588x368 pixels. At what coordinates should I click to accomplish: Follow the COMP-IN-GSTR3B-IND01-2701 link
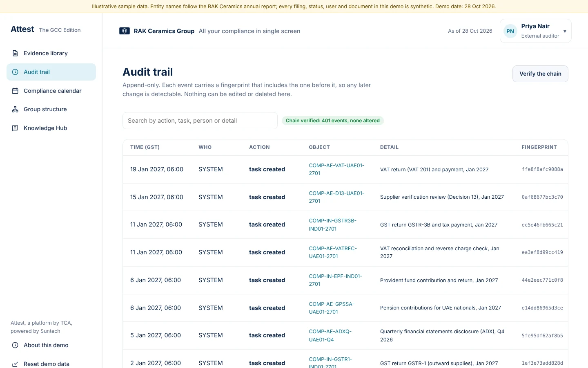[x=332, y=224]
